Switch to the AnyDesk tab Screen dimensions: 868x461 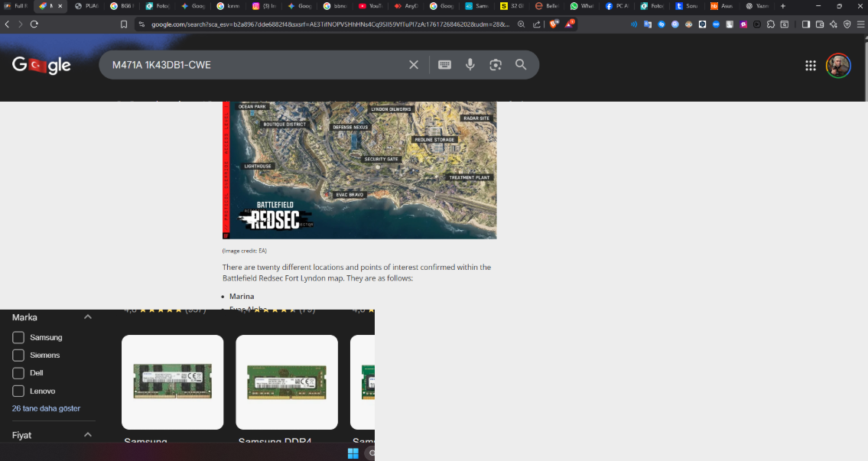pyautogui.click(x=406, y=6)
